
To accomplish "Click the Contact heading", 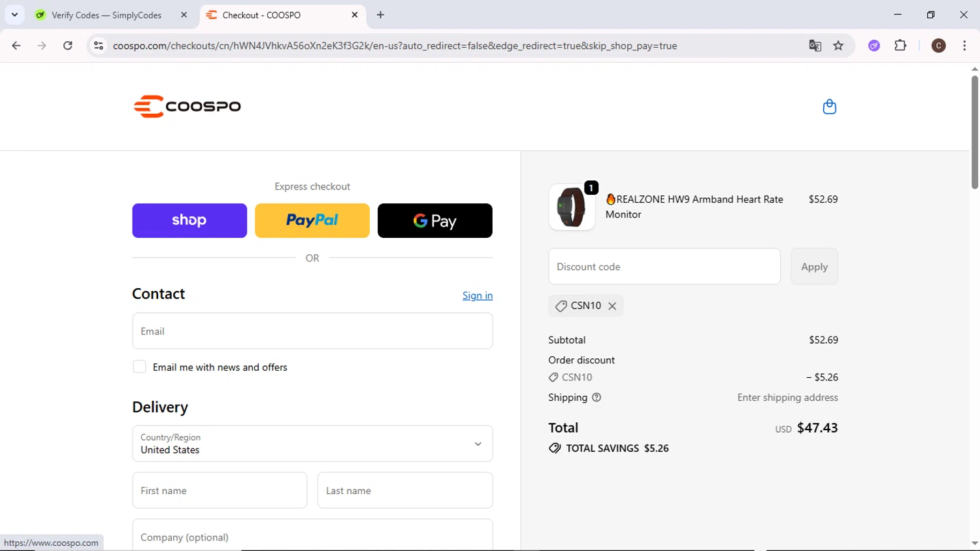I will [159, 294].
